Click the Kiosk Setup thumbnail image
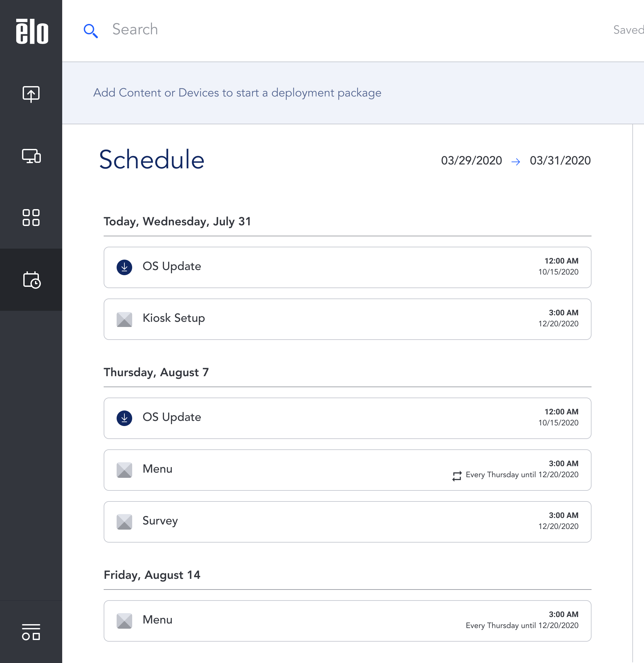The height and width of the screenshot is (663, 644). pos(124,319)
